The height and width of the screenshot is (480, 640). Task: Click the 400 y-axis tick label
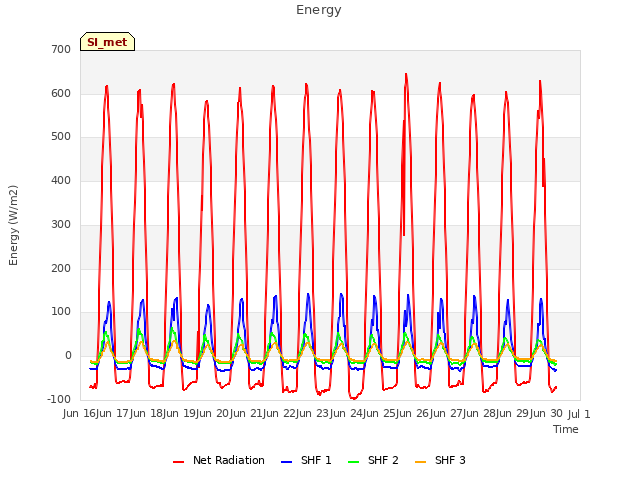pyautogui.click(x=61, y=180)
